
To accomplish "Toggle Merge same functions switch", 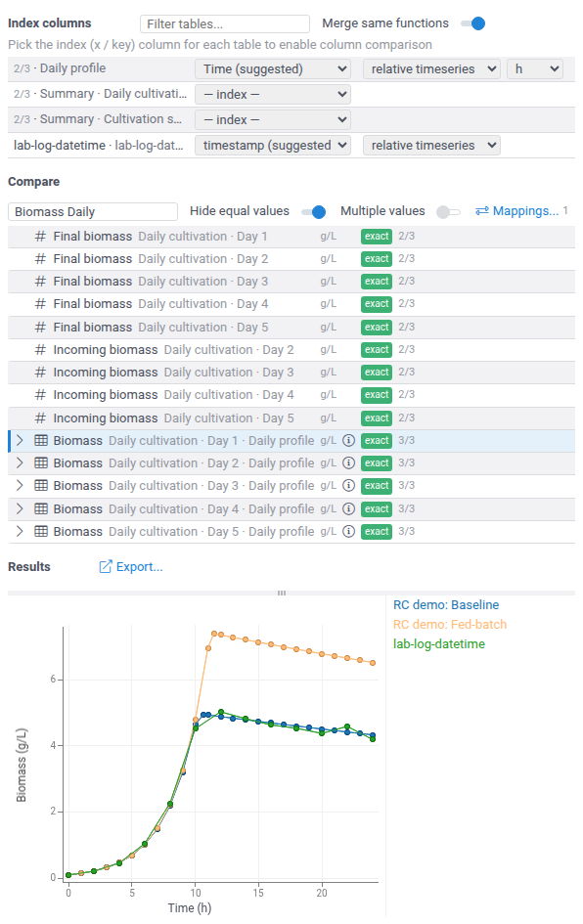I will (472, 23).
